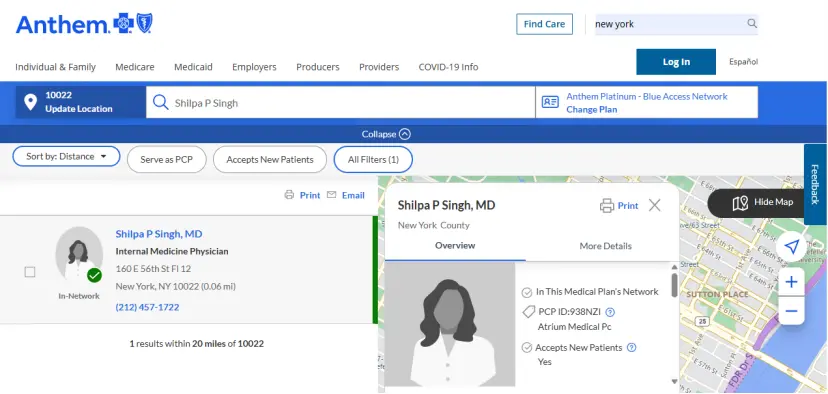The height and width of the screenshot is (394, 828).
Task: Tick the checkbox next to Shilpa P Singh result
Action: (30, 272)
